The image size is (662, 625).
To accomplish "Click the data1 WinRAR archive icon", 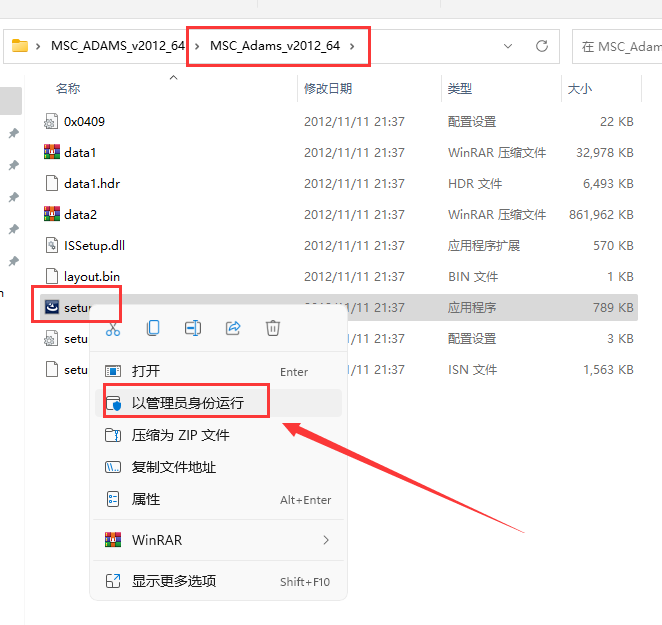I will point(52,152).
